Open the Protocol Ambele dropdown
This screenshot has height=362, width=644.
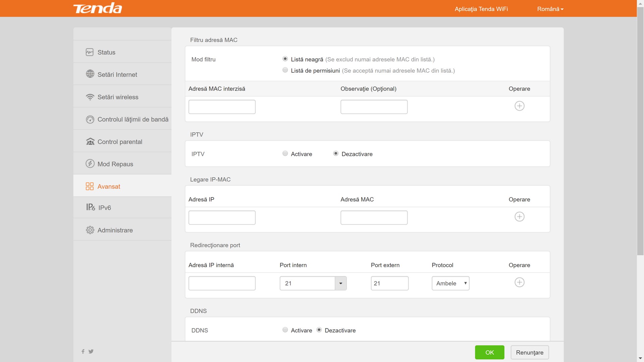coord(450,283)
